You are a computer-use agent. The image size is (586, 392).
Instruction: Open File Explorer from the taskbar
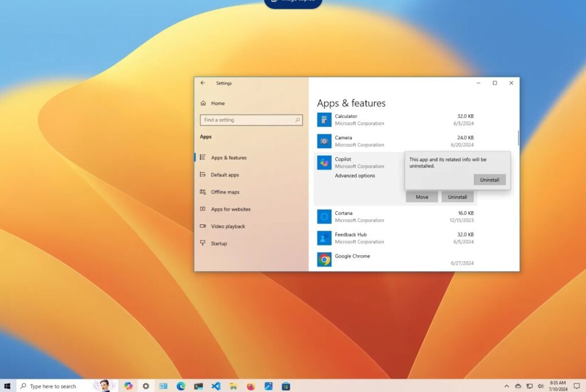coord(233,386)
